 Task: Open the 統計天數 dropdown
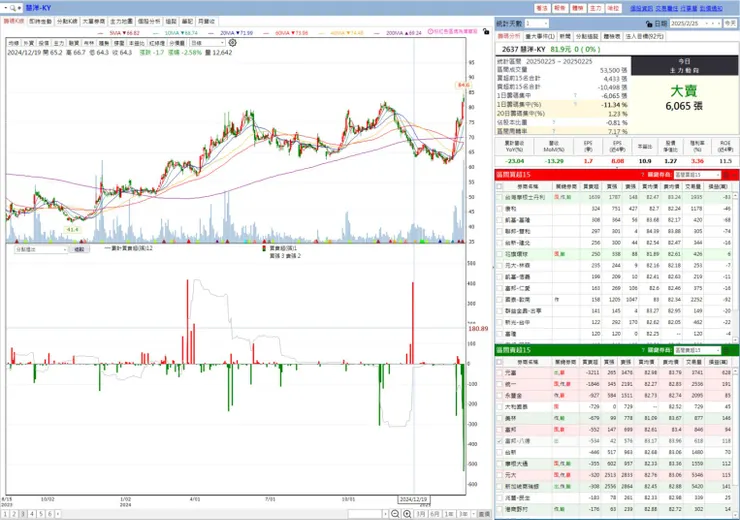point(536,23)
